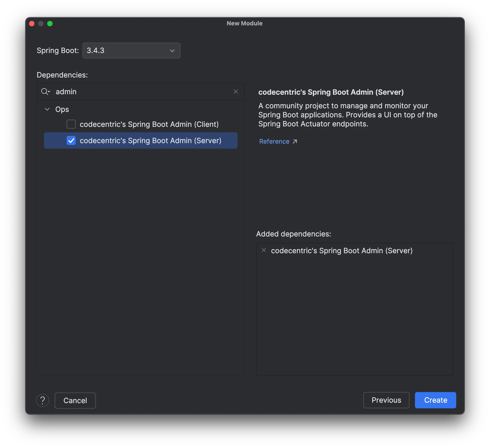490x448 pixels.
Task: Click the search magnifier options icon
Action: point(45,92)
